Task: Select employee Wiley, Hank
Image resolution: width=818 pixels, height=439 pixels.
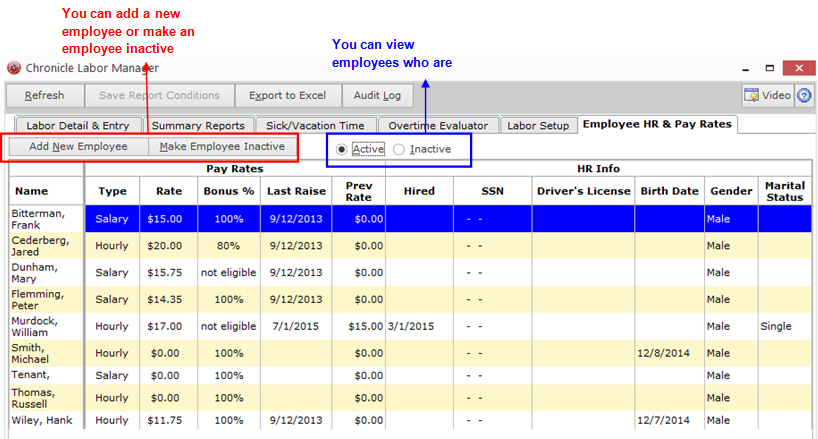Action: click(46, 420)
